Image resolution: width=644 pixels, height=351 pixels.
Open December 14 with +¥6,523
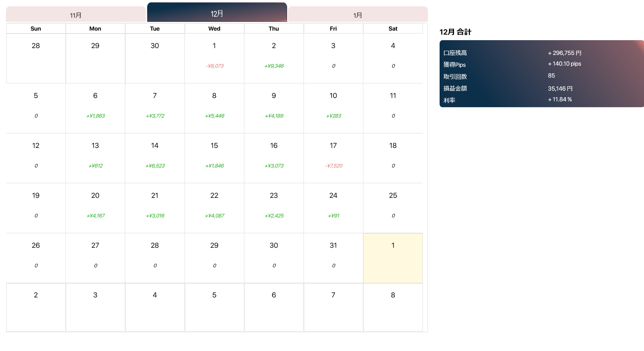pos(155,158)
